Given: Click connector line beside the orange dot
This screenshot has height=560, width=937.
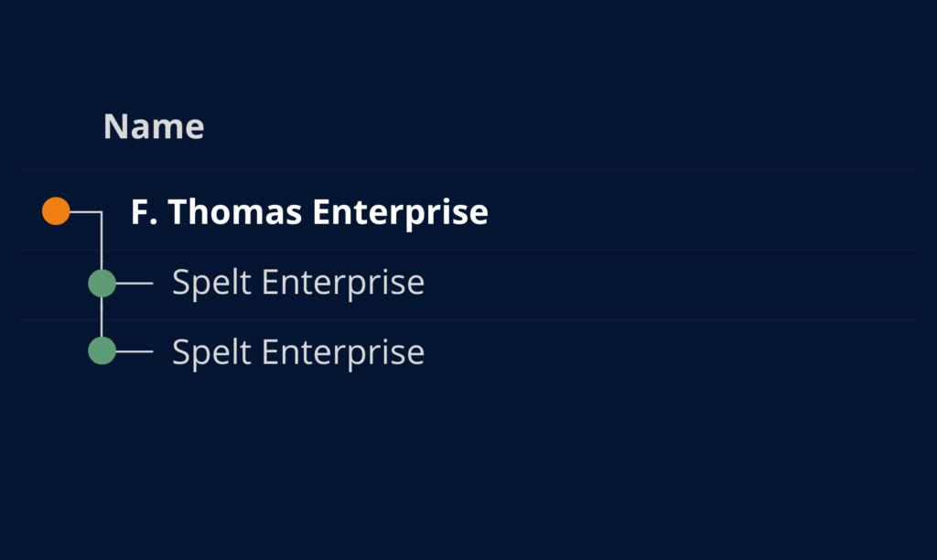Looking at the screenshot, I should pyautogui.click(x=84, y=211).
